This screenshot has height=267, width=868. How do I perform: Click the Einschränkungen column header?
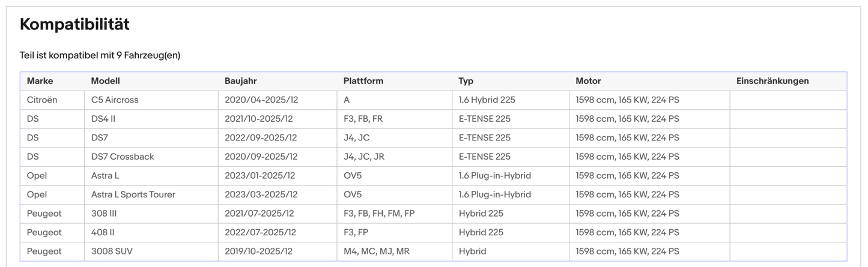tap(772, 81)
